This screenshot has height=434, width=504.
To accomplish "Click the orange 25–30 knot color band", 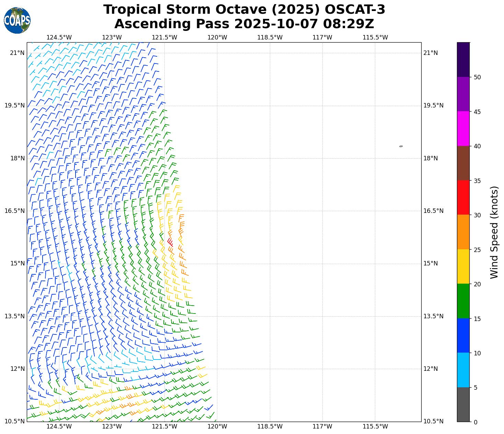I will 463,232.
